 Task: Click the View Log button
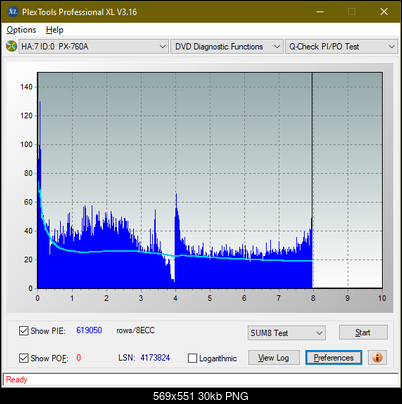coord(274,358)
